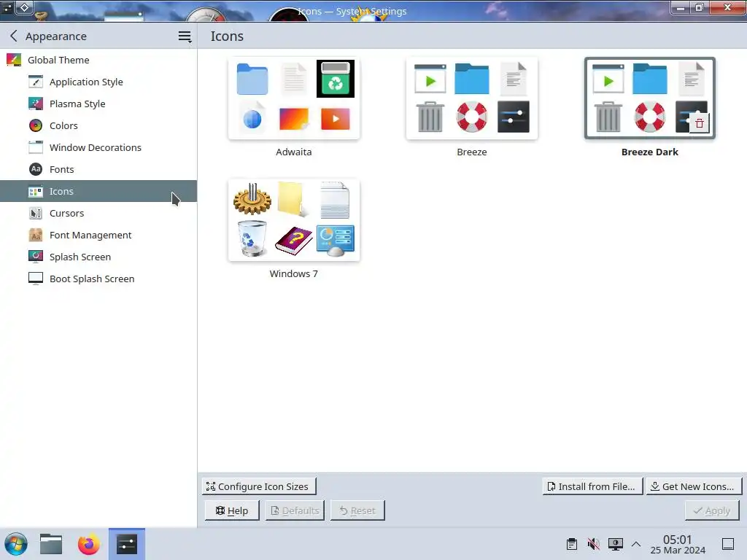747x560 pixels.
Task: Open the Splash Screen label
Action: [80, 257]
